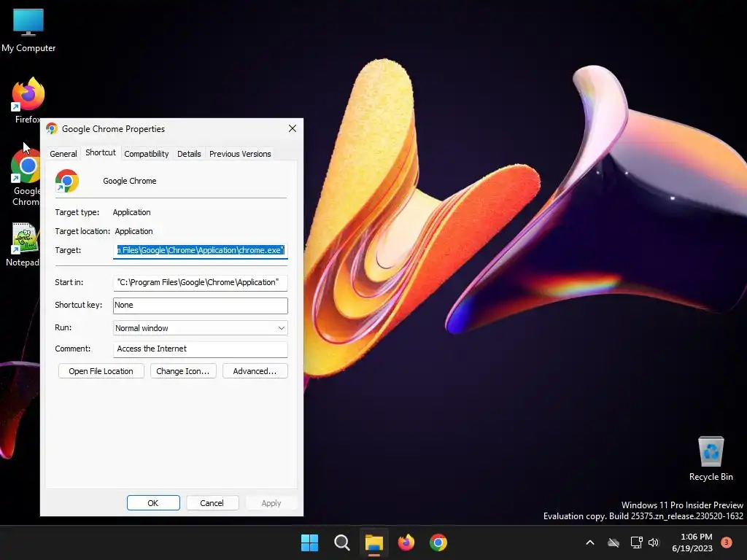Click Open File Location button
Viewport: 747px width, 560px height.
click(101, 371)
